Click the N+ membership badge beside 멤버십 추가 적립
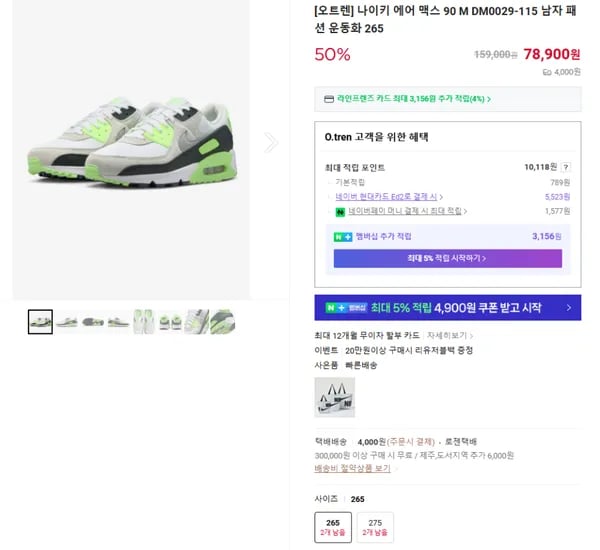 (343, 237)
